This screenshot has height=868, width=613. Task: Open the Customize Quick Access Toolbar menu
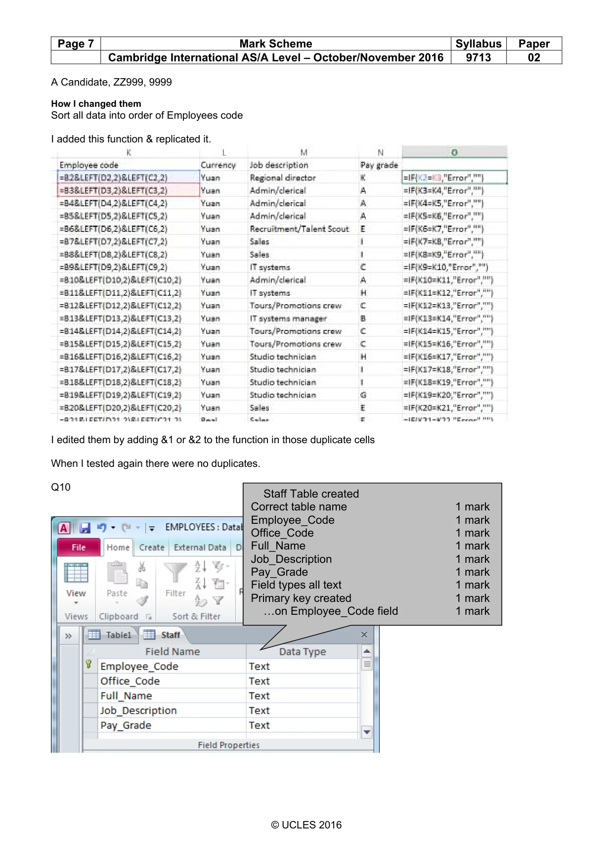point(151,528)
